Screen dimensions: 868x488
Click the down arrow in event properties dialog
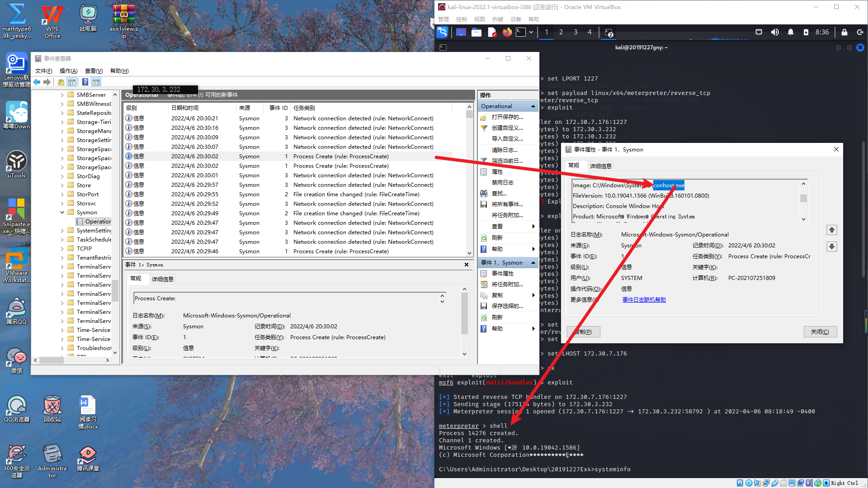[x=832, y=246]
